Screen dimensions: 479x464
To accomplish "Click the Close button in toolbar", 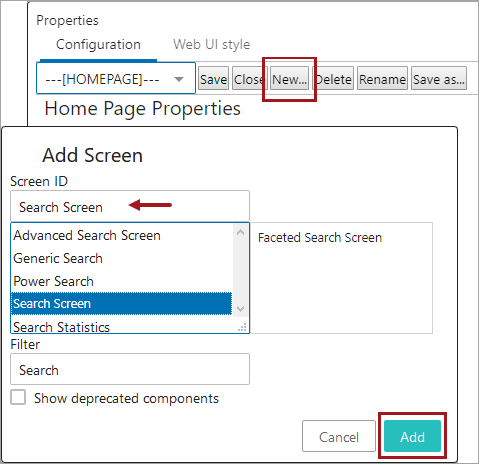I will 248,78.
